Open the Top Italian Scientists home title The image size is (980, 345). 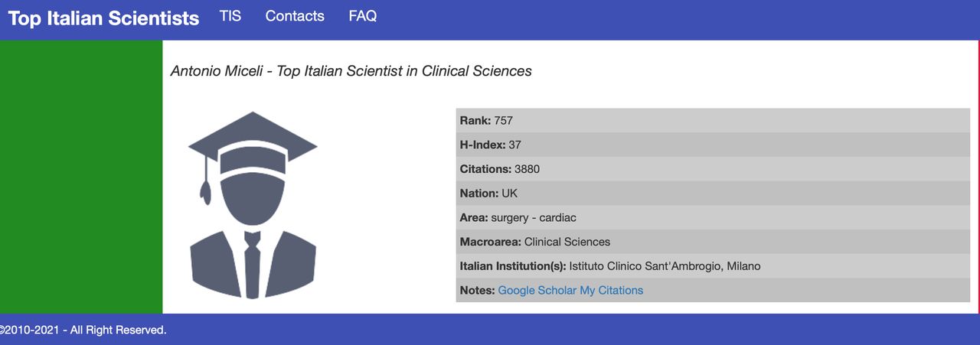tap(103, 18)
